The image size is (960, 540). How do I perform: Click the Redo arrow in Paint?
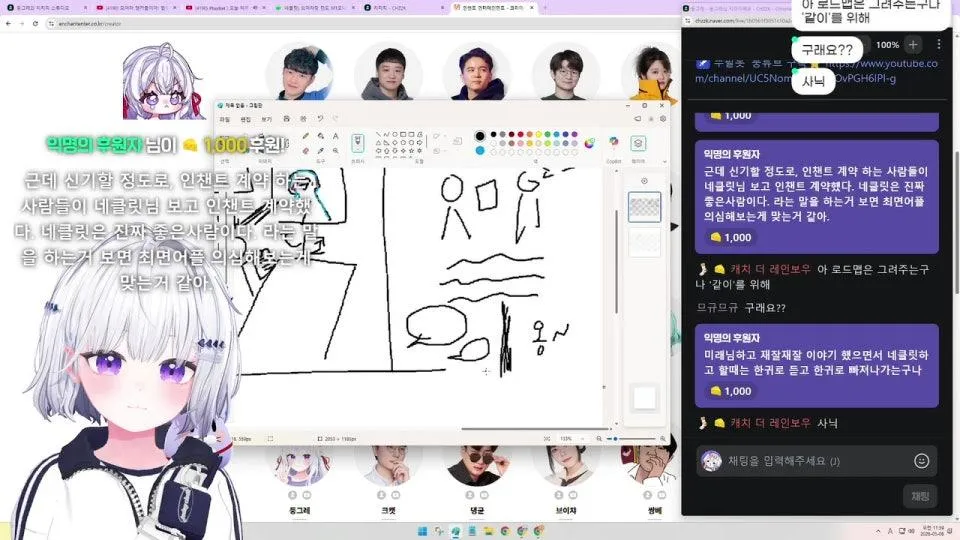335,119
